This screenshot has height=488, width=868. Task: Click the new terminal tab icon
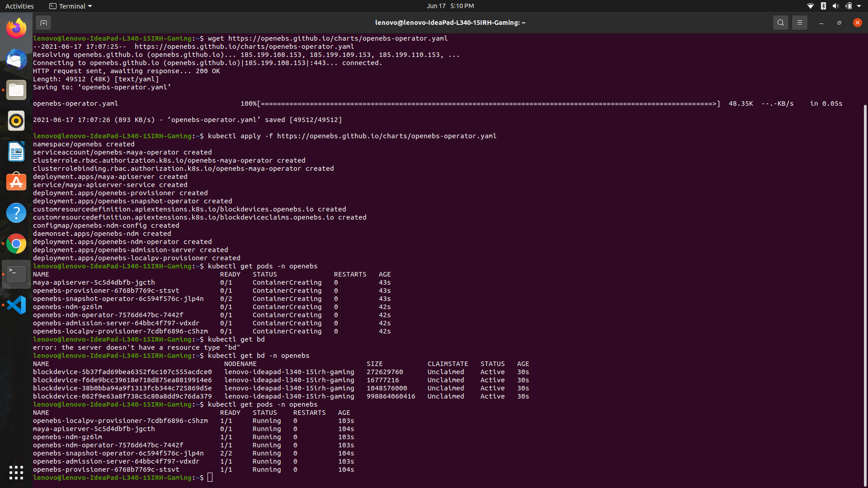43,23
